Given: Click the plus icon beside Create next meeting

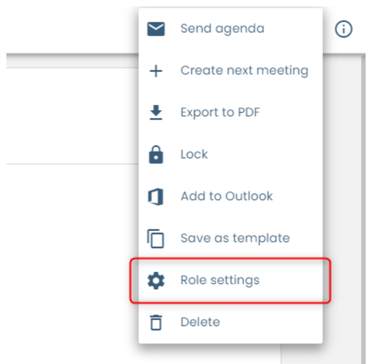Looking at the screenshot, I should click(156, 71).
